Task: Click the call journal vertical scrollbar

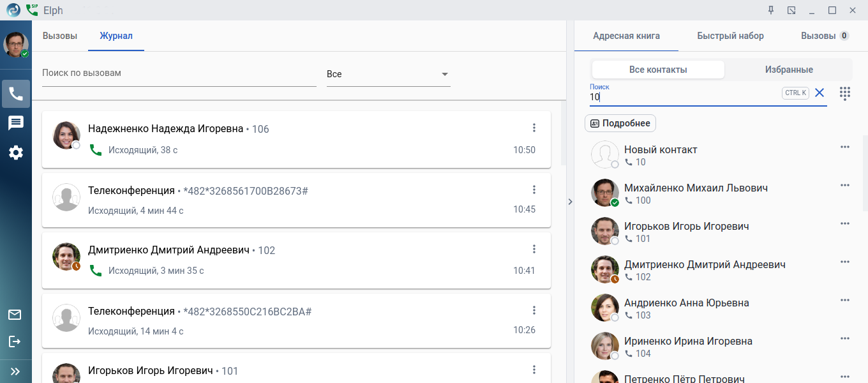Action: (563, 134)
